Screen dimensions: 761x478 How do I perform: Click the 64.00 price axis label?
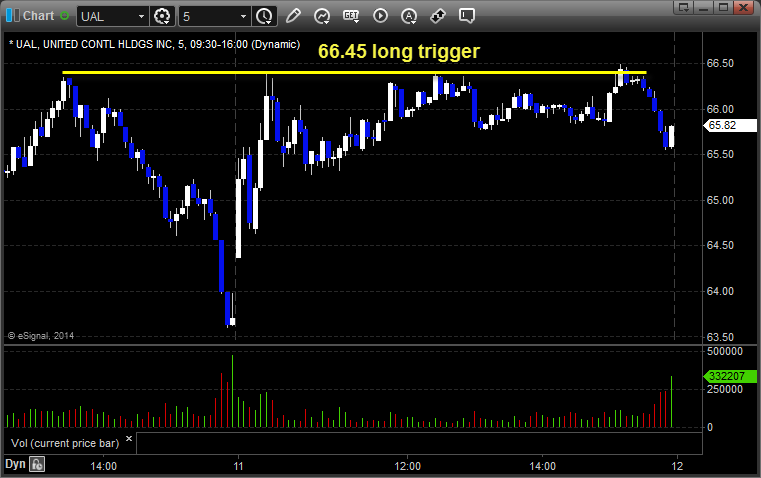point(720,291)
